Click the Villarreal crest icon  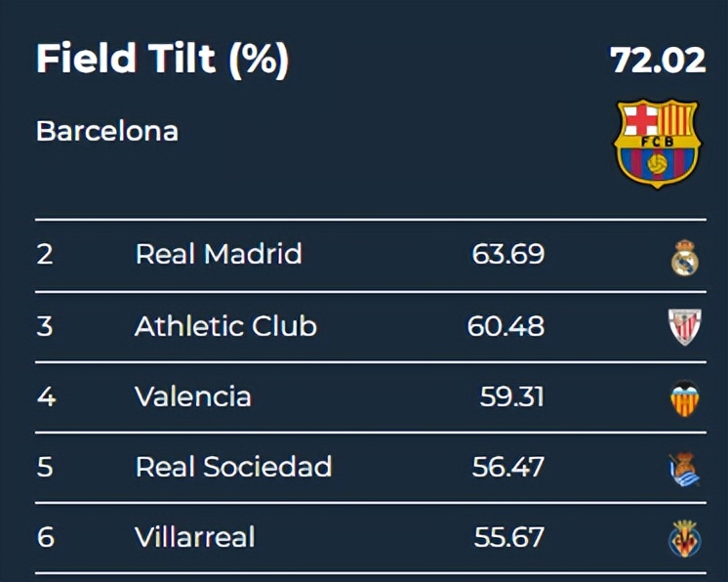(684, 538)
